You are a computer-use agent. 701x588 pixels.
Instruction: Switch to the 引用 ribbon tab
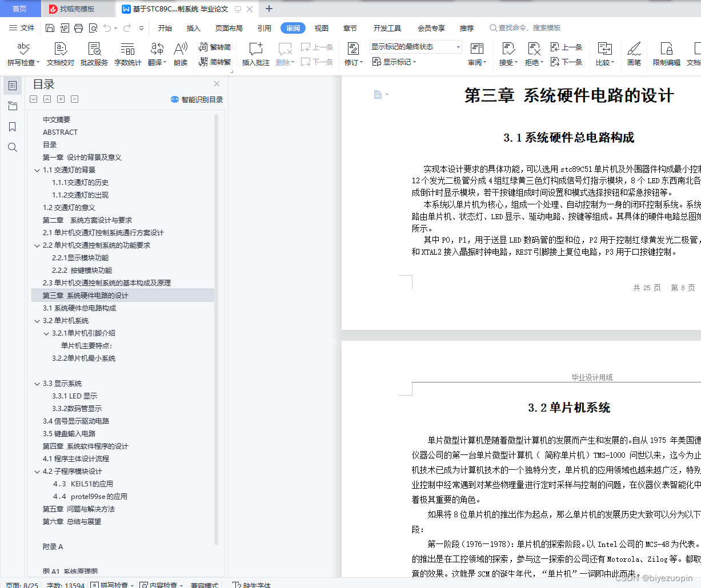tap(265, 28)
